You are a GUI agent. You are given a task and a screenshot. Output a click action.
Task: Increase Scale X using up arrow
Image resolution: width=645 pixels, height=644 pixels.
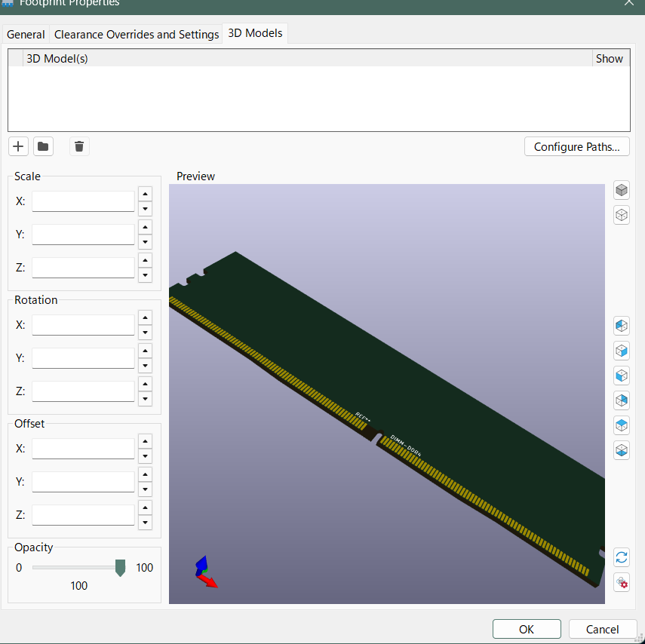pyautogui.click(x=146, y=194)
